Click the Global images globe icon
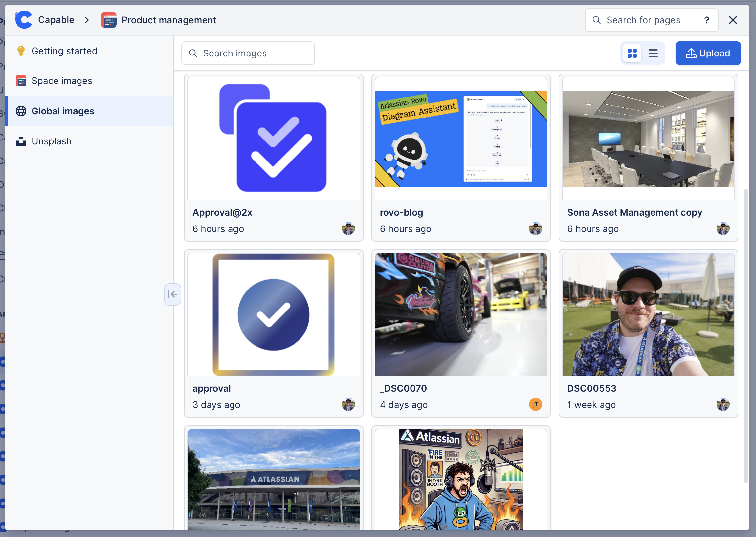This screenshot has width=756, height=537. [x=21, y=111]
